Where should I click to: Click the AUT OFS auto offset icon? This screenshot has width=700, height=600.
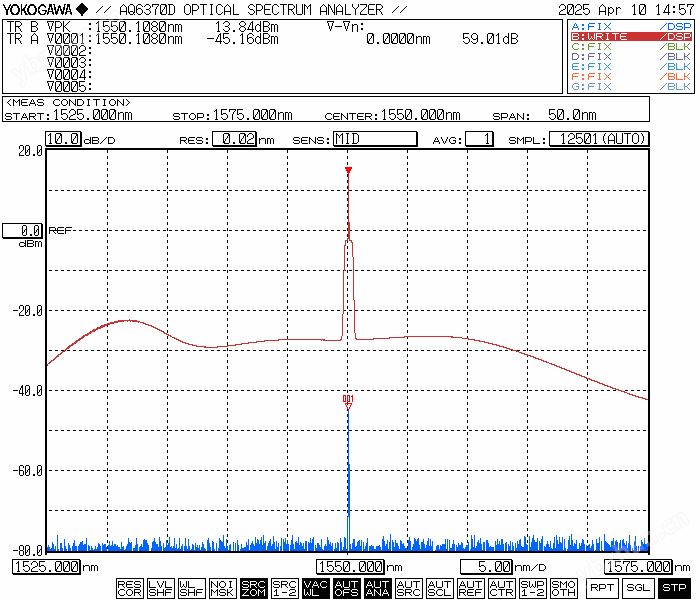click(x=346, y=588)
